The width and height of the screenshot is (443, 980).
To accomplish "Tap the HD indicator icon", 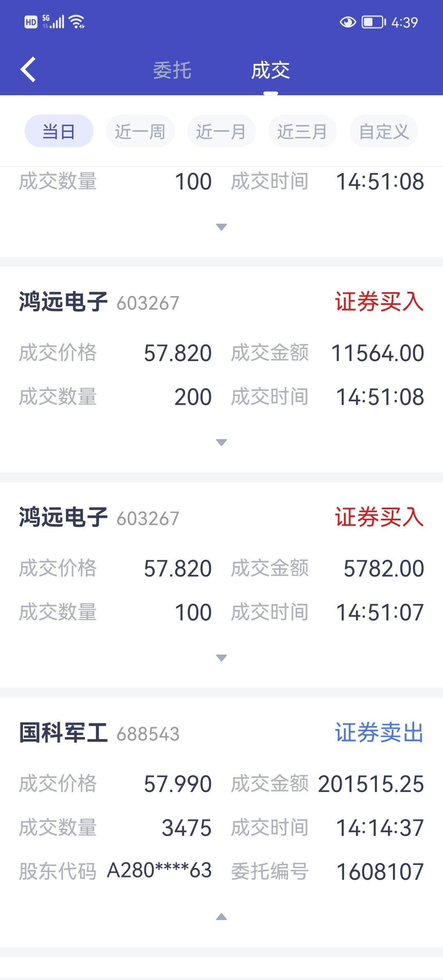I will [x=31, y=22].
